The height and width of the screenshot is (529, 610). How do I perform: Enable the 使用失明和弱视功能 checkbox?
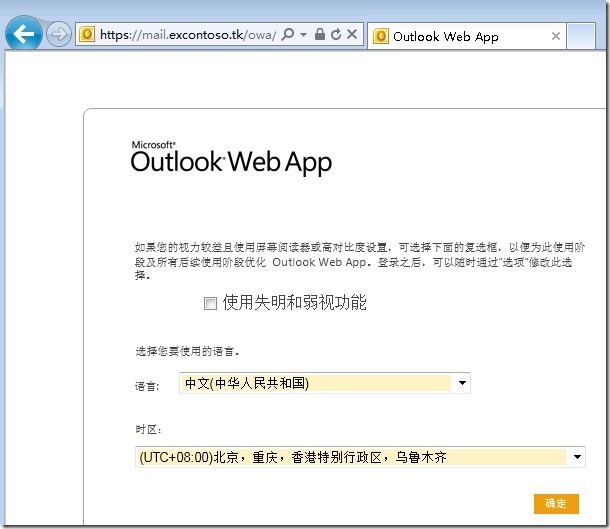tap(210, 303)
